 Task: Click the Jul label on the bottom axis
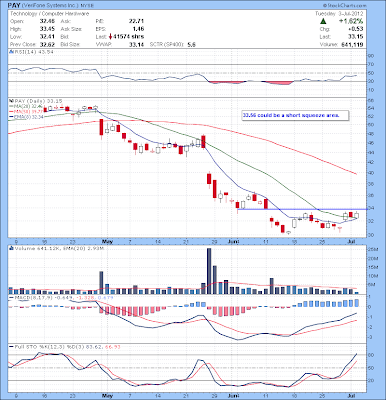pos(352,396)
